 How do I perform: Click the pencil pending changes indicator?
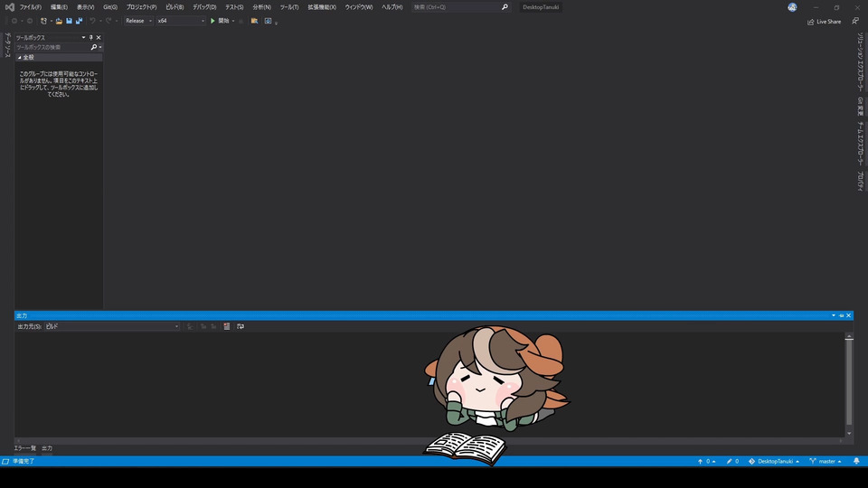click(732, 461)
